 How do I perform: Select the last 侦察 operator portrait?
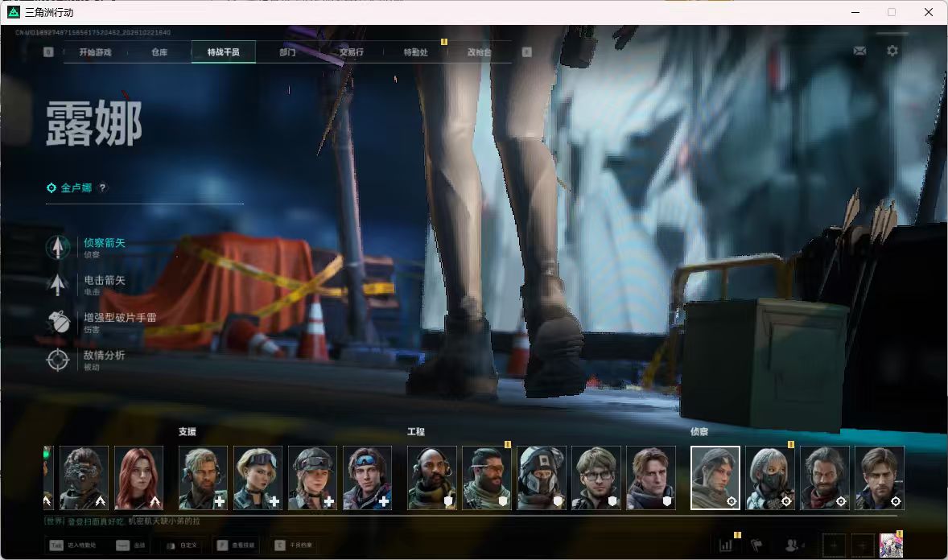click(x=880, y=478)
